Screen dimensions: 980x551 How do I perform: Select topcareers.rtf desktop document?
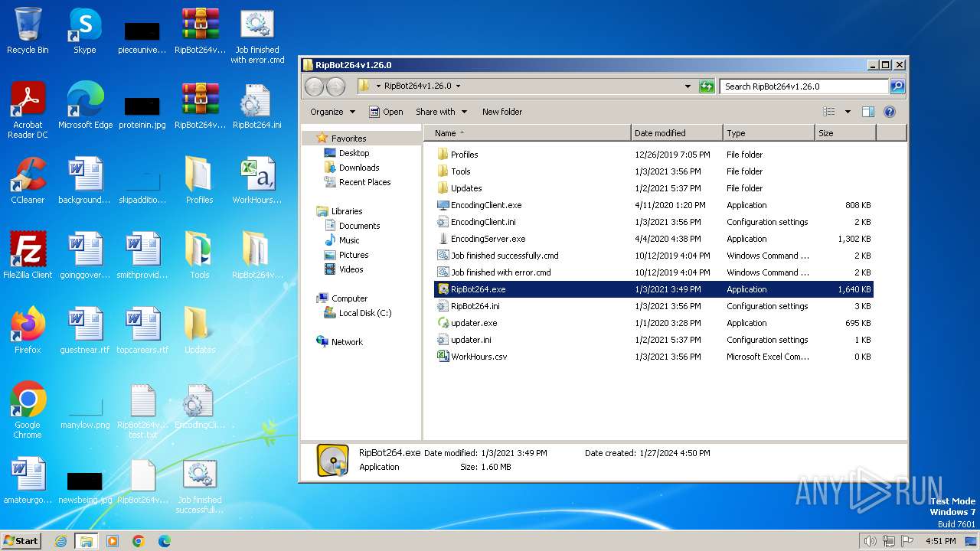[x=142, y=331]
